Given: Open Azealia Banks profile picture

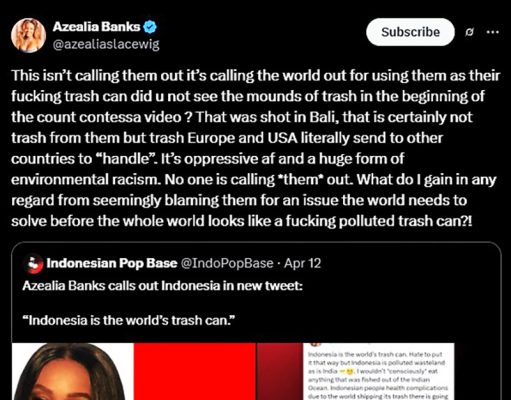Looking at the screenshot, I should point(28,35).
